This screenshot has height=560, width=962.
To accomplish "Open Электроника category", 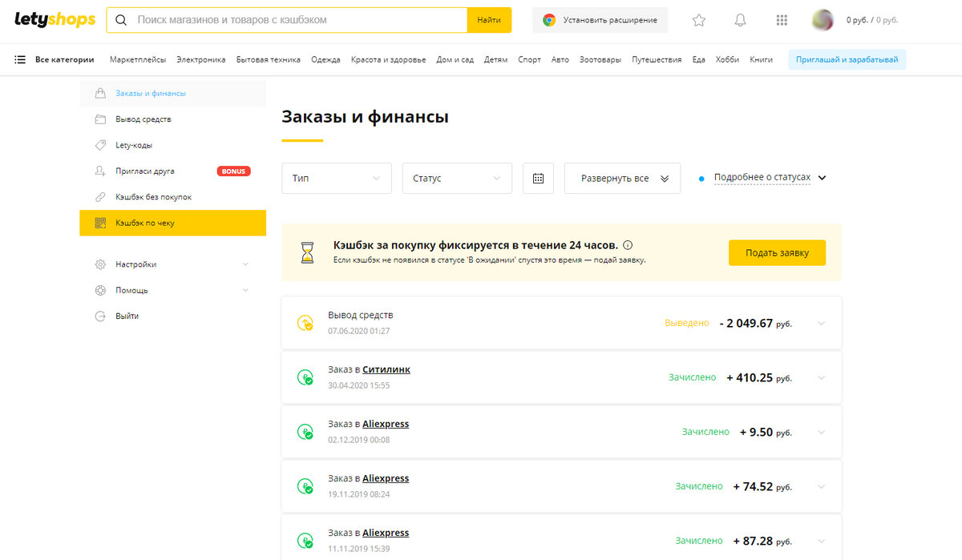I will 201,59.
